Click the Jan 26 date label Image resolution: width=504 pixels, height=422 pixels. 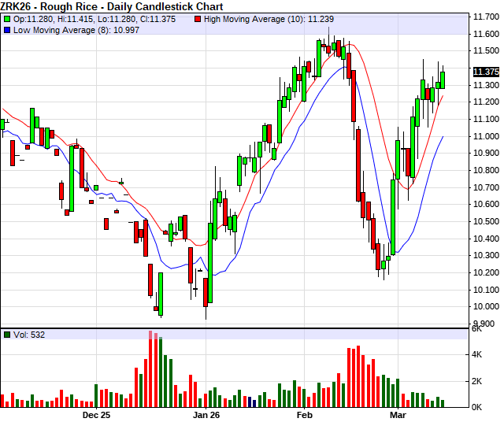click(206, 413)
